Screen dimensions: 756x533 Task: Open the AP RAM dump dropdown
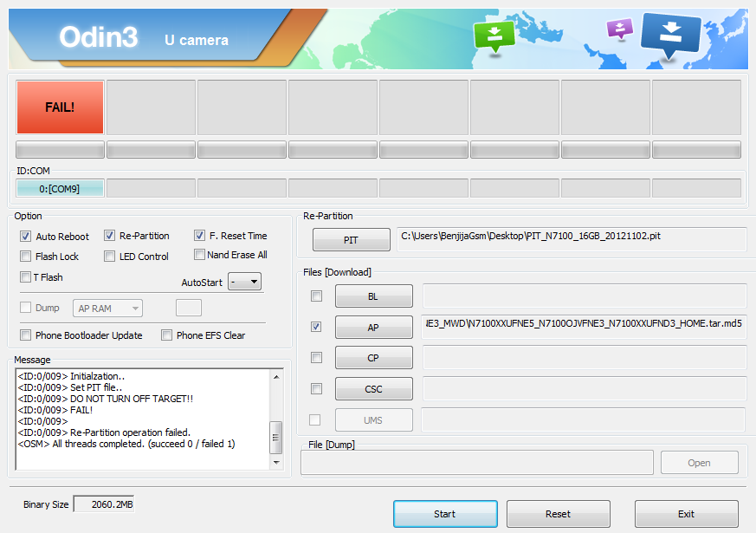click(107, 309)
